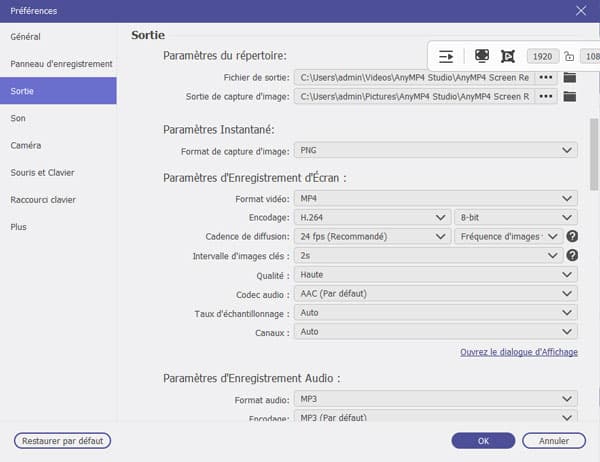The image size is (600, 462).
Task: Open Format de capture d'image PNG dropdown
Action: [436, 150]
